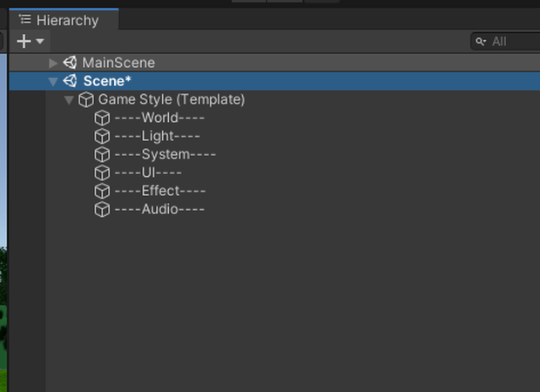
Task: Collapse the Game Style (Template) foldout
Action: (69, 100)
